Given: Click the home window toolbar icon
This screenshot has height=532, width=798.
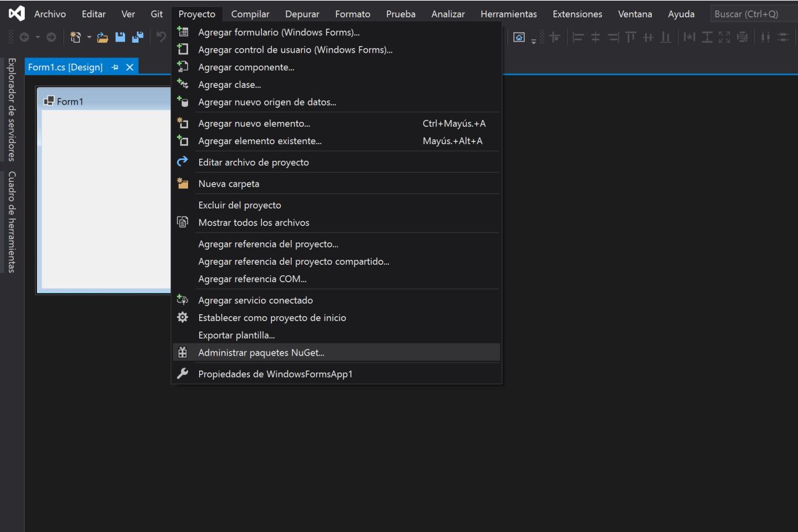Looking at the screenshot, I should (520, 37).
